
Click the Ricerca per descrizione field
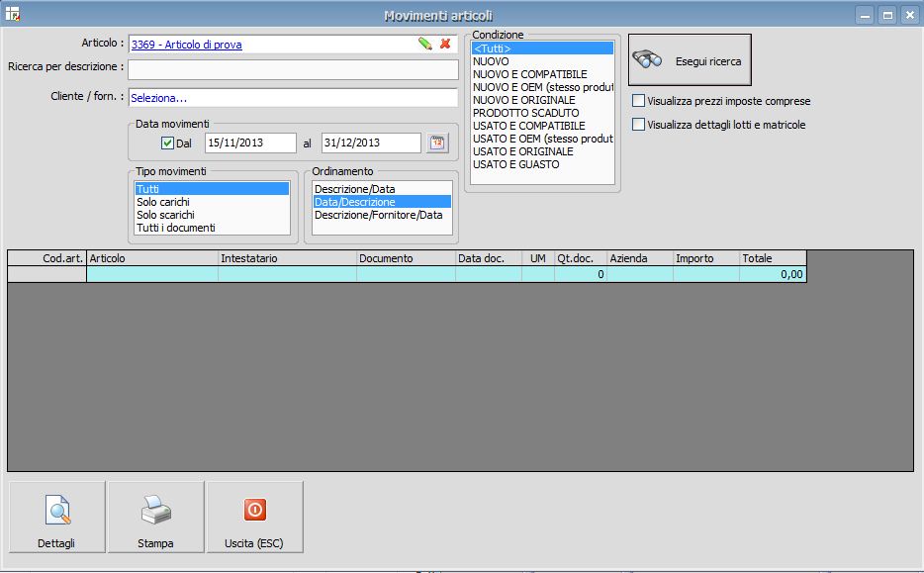pos(293,69)
